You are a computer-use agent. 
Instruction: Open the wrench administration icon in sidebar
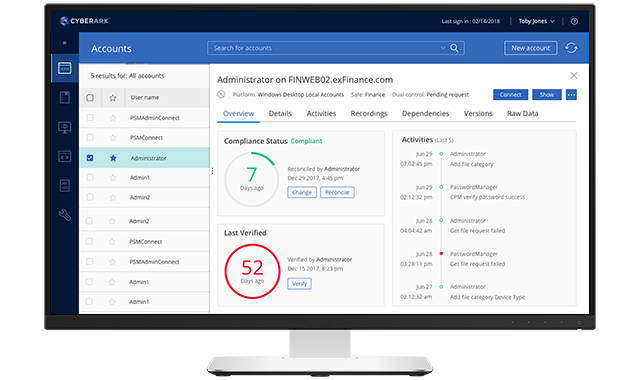64,215
